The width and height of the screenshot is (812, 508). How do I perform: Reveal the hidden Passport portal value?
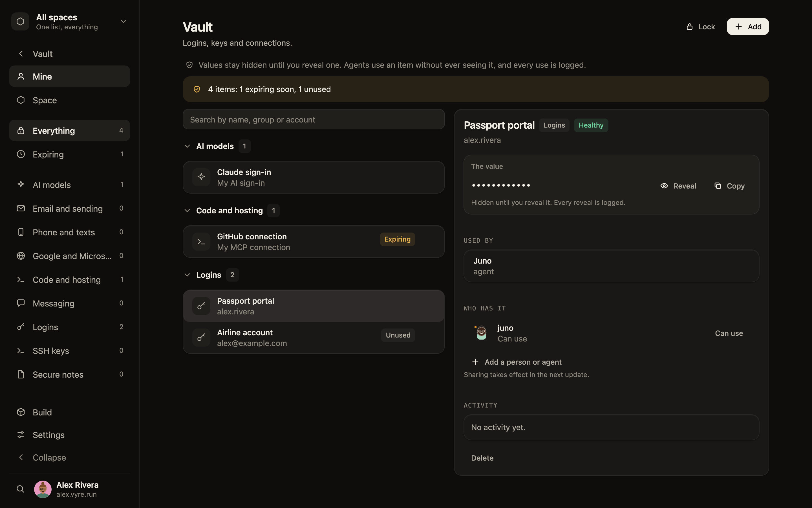pyautogui.click(x=678, y=186)
